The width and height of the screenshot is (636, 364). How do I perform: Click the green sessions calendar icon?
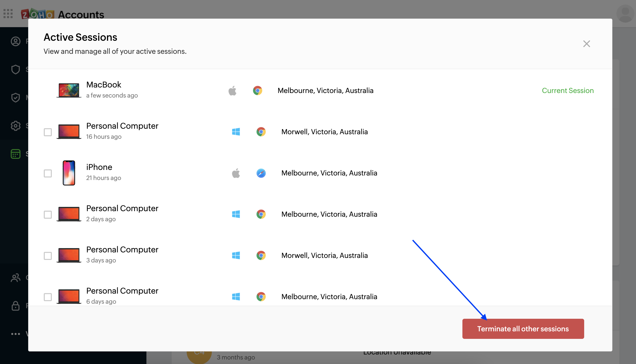pyautogui.click(x=16, y=154)
